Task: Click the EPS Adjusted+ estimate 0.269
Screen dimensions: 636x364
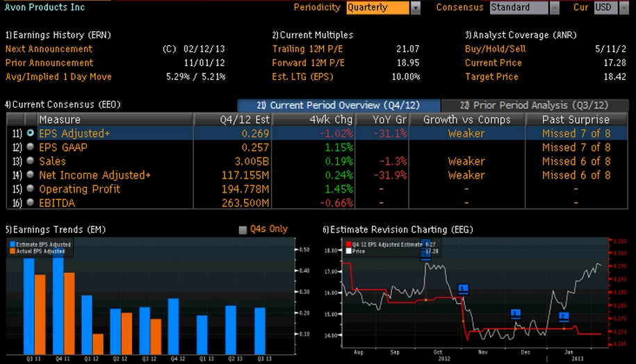Action: tap(255, 133)
